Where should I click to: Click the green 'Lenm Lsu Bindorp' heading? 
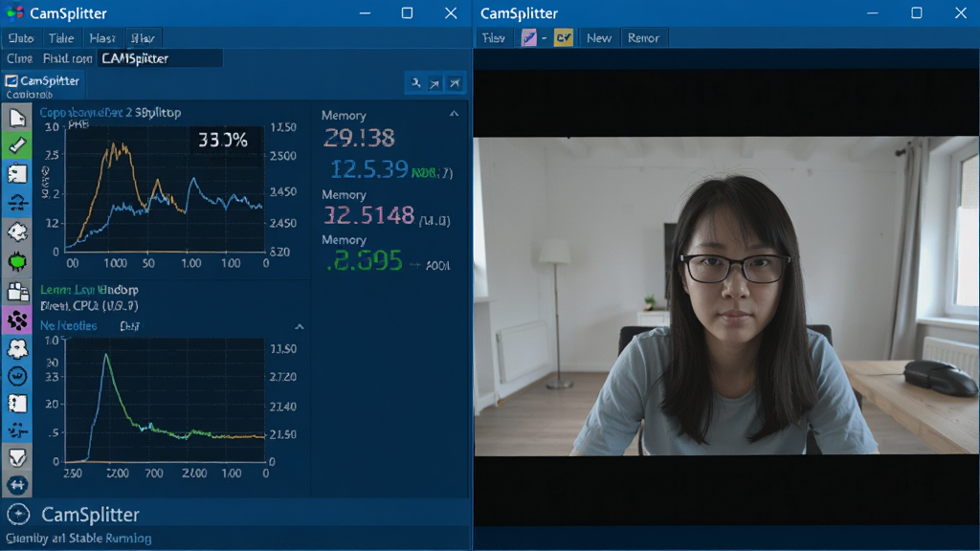pyautogui.click(x=89, y=290)
